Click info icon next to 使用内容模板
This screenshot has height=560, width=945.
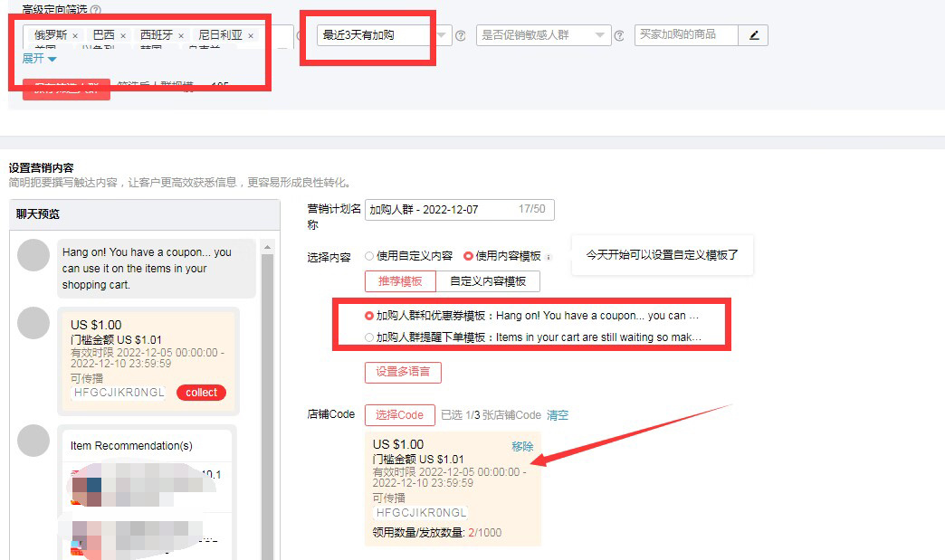point(549,257)
